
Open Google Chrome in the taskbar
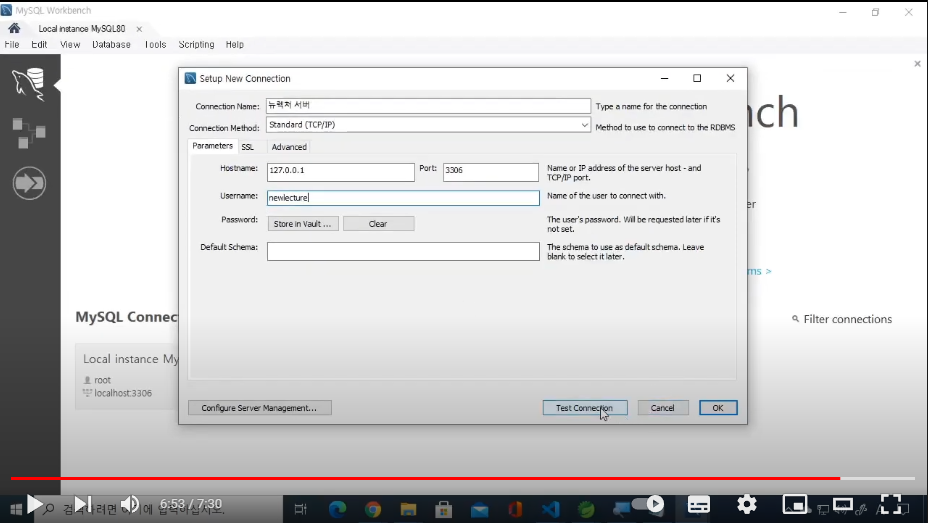pos(373,509)
